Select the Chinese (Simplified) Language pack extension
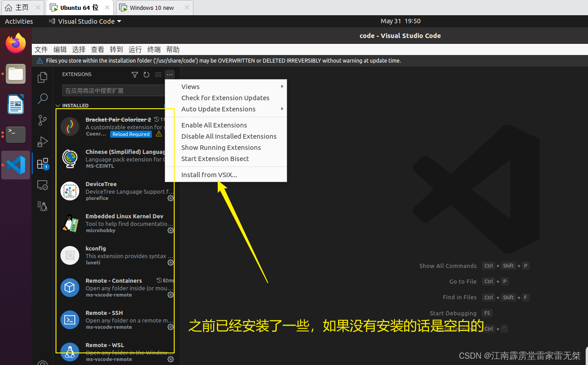Image resolution: width=588 pixels, height=365 pixels. tap(116, 159)
